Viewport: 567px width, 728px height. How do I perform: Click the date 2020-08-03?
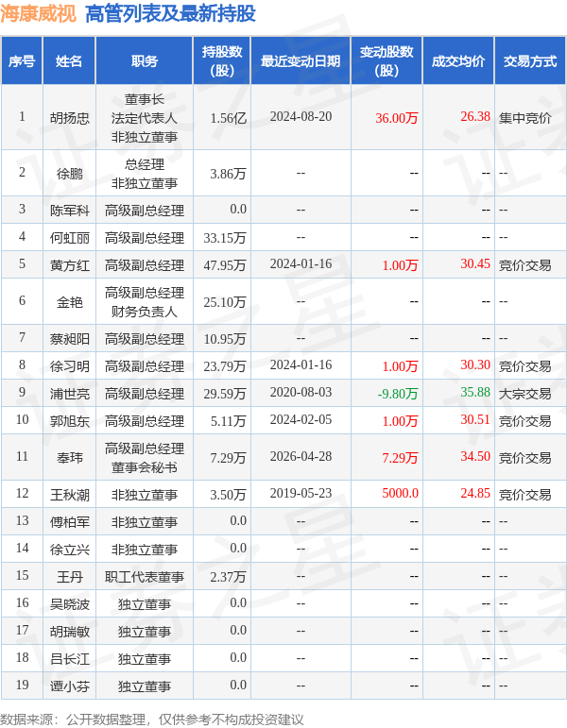(x=301, y=392)
